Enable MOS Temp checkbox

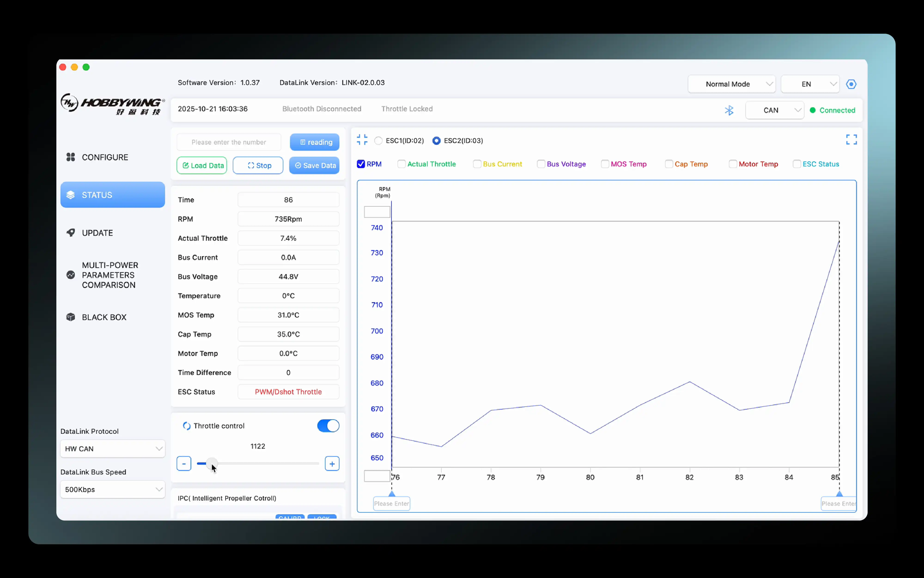[x=605, y=164]
